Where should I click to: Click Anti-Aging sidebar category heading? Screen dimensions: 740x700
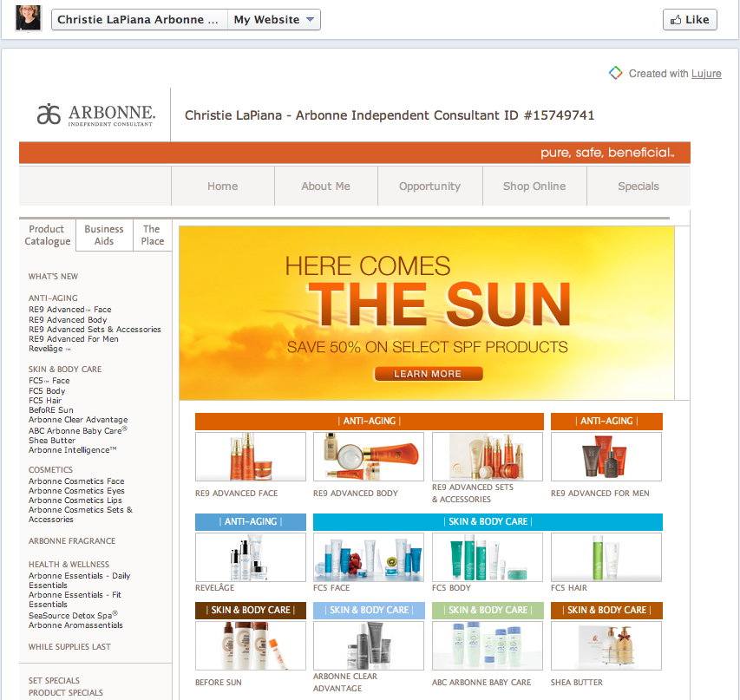click(x=53, y=298)
